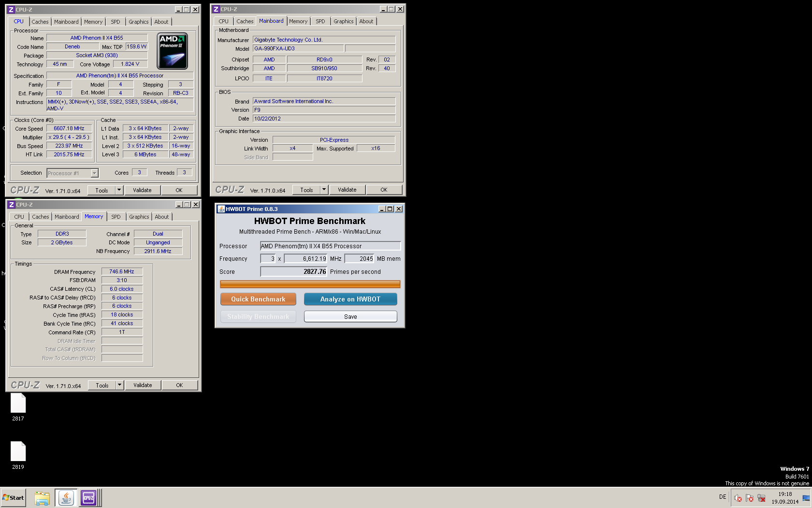Click Tools button in Memory window

pos(102,385)
